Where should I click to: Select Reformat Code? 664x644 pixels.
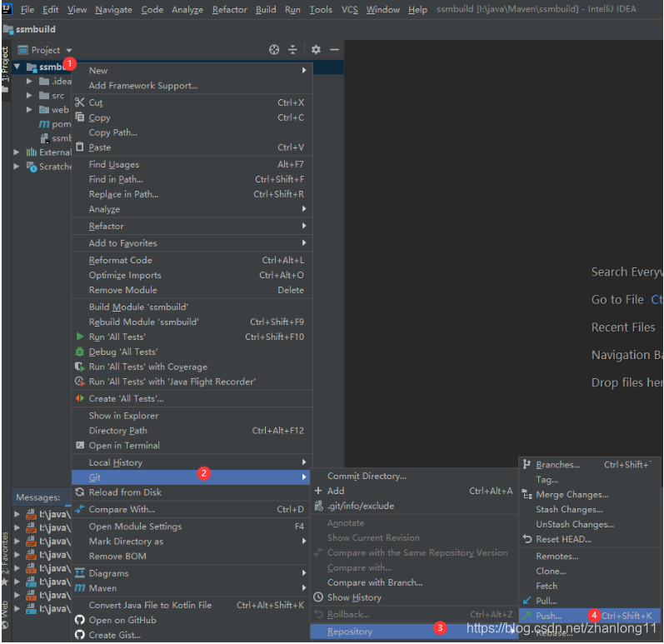pyautogui.click(x=120, y=260)
